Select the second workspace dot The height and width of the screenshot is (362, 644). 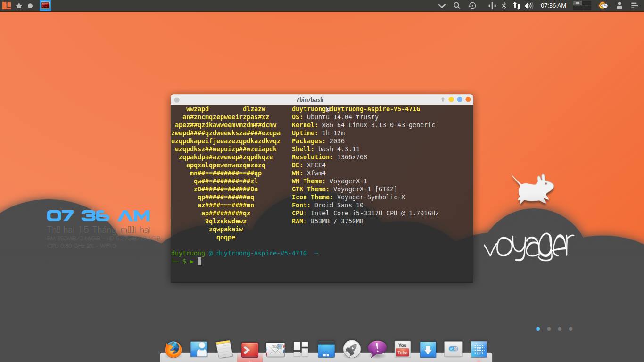click(549, 329)
